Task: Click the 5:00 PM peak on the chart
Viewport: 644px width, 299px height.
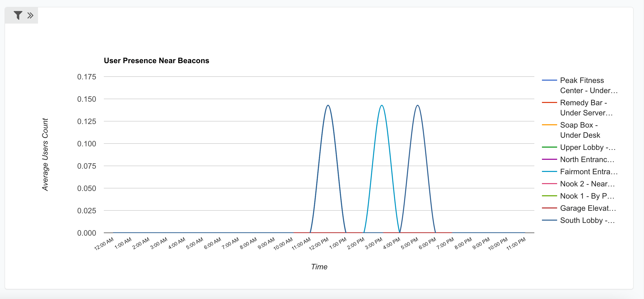Action: tap(418, 105)
